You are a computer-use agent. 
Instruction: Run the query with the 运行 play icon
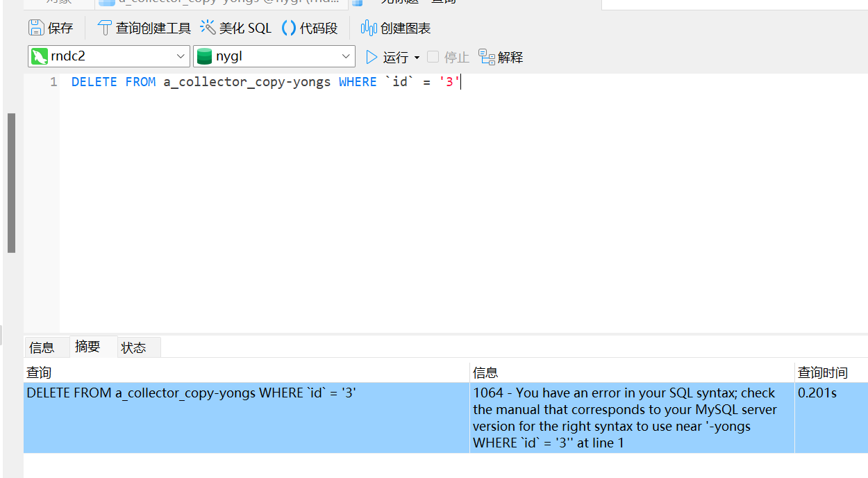pyautogui.click(x=372, y=57)
